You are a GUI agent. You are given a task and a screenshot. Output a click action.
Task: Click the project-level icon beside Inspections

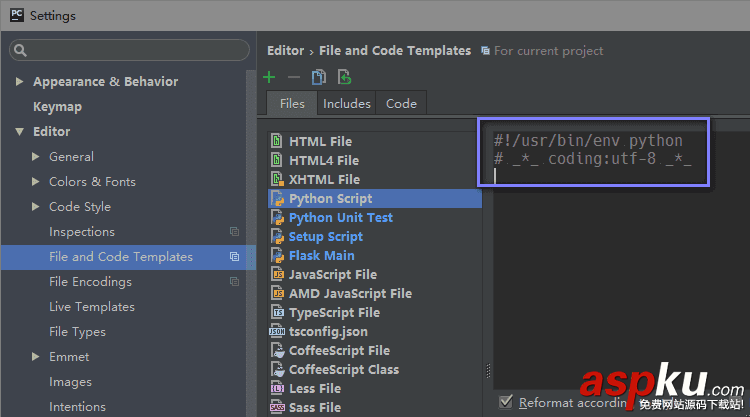tap(234, 231)
